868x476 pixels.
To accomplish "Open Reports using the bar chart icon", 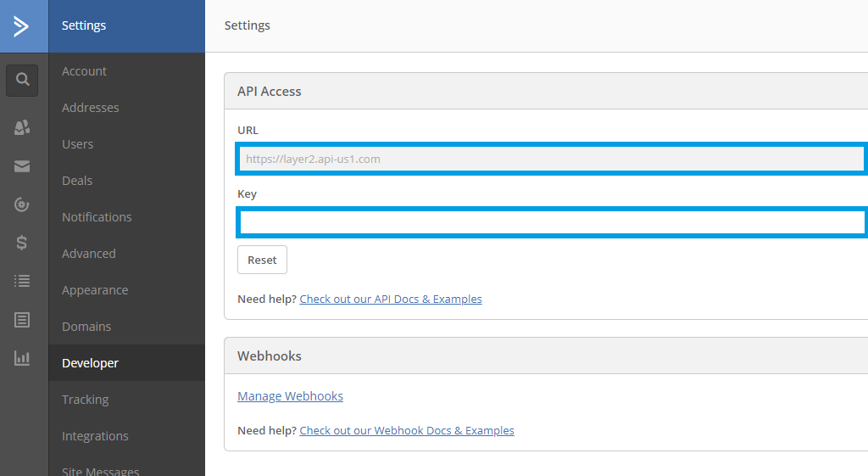I will click(22, 358).
